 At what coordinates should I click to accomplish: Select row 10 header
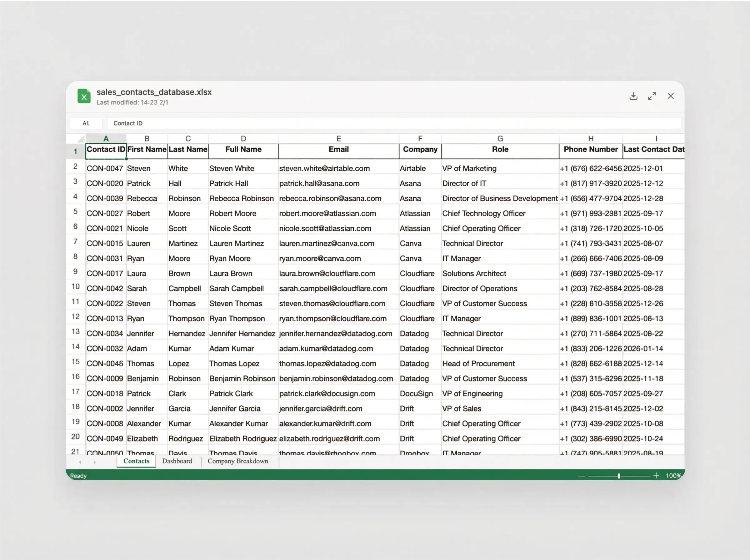75,287
